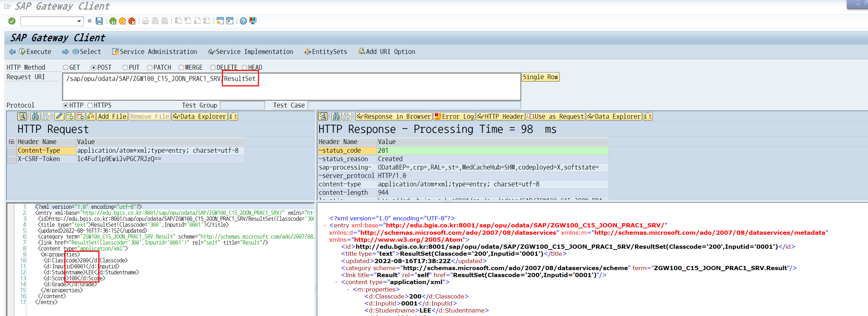868x316 pixels.
Task: Click the pencil edit icon in HTTP Request toolbar
Action: (x=59, y=116)
